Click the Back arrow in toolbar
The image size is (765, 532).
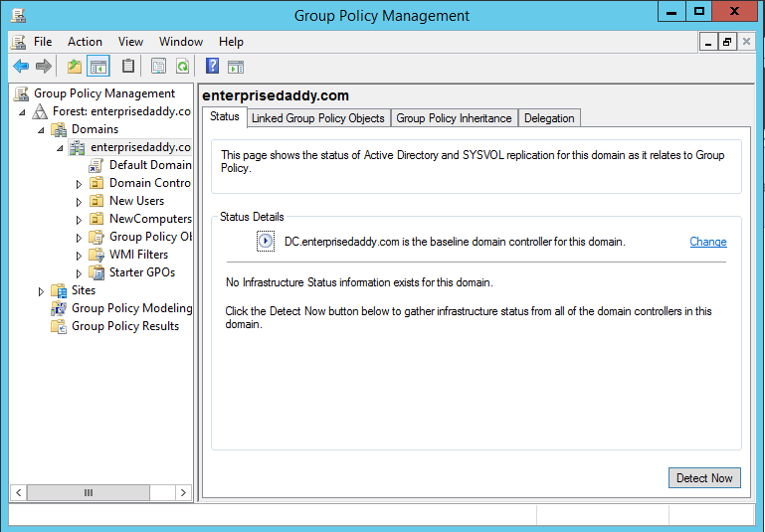click(20, 67)
